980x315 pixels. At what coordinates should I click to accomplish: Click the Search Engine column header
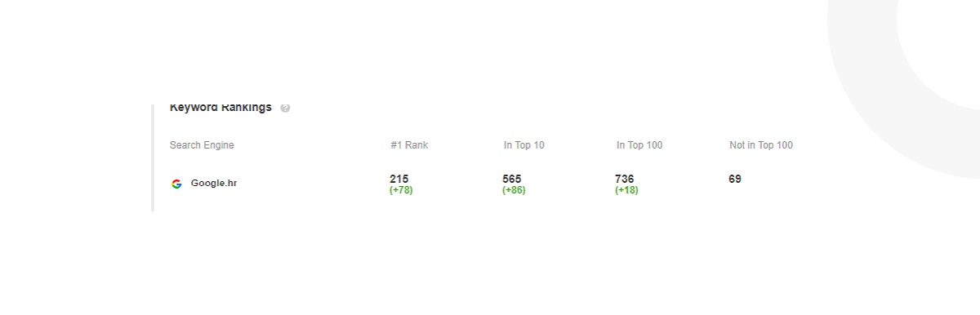202,145
